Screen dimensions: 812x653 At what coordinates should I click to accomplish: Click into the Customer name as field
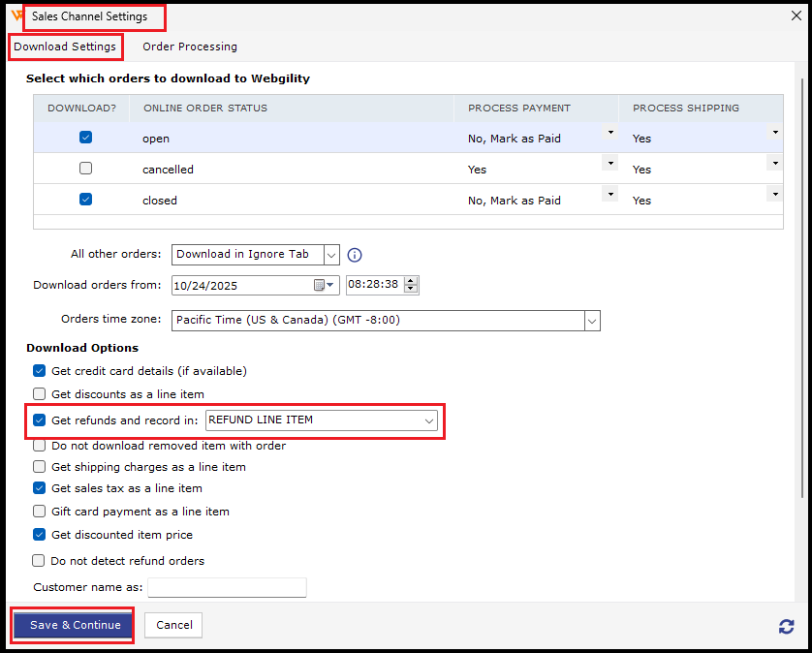coord(227,587)
